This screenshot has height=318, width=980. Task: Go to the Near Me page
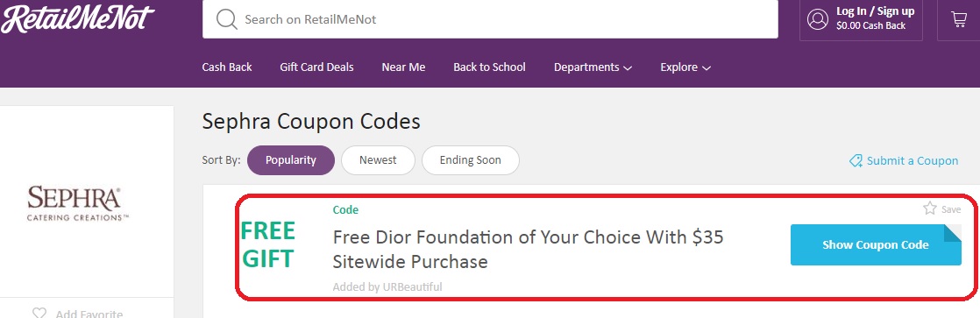tap(403, 67)
